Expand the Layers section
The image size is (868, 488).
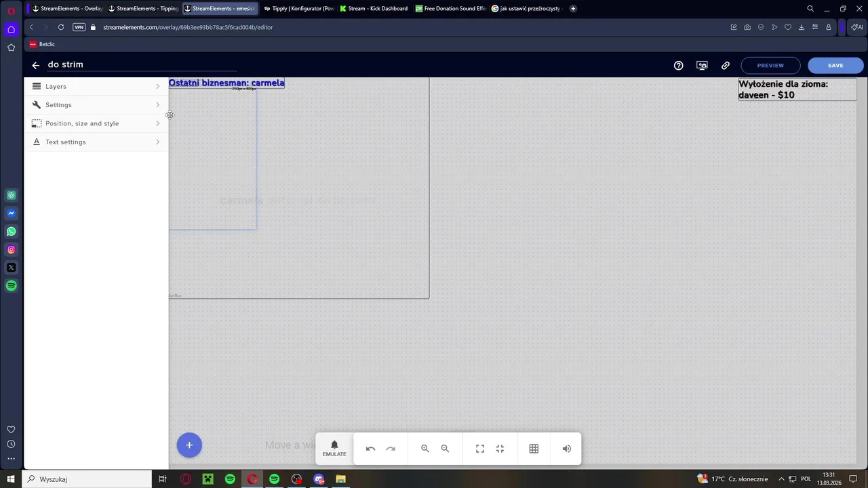[96, 86]
